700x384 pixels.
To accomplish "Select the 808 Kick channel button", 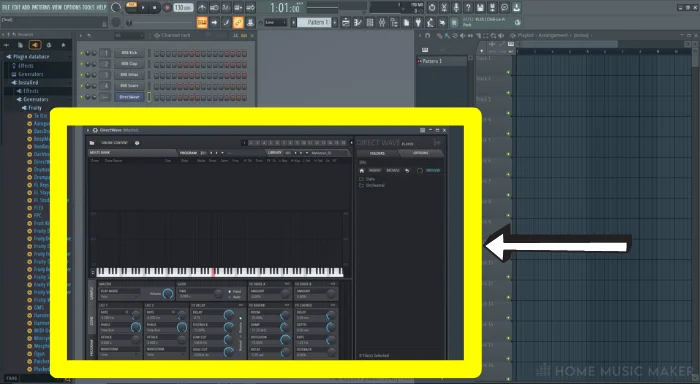I will pyautogui.click(x=129, y=53).
